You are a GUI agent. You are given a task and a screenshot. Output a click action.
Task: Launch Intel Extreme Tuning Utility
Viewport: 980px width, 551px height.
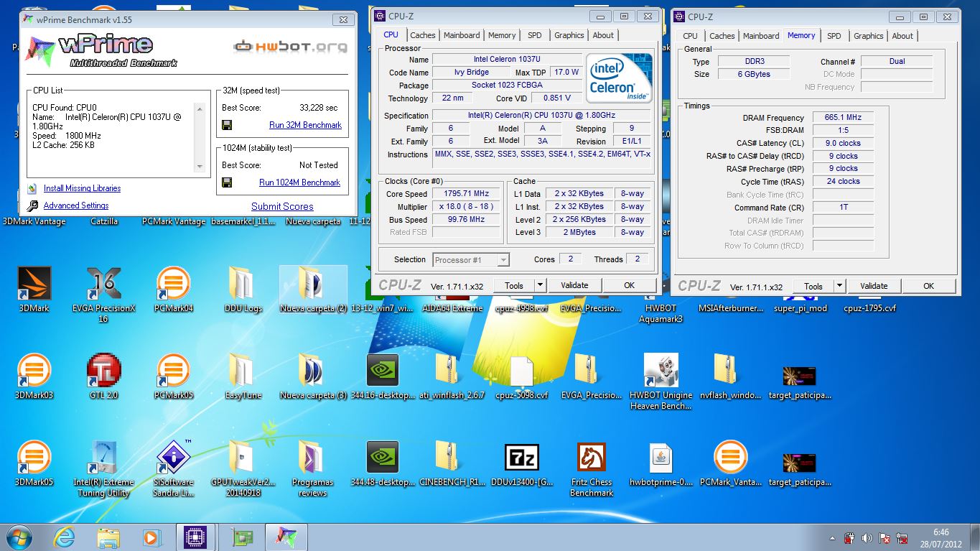[103, 468]
